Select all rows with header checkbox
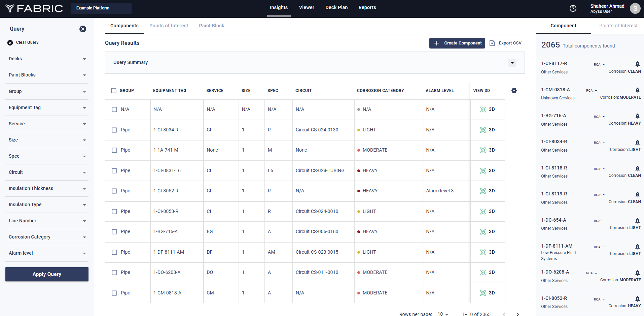 click(x=114, y=91)
